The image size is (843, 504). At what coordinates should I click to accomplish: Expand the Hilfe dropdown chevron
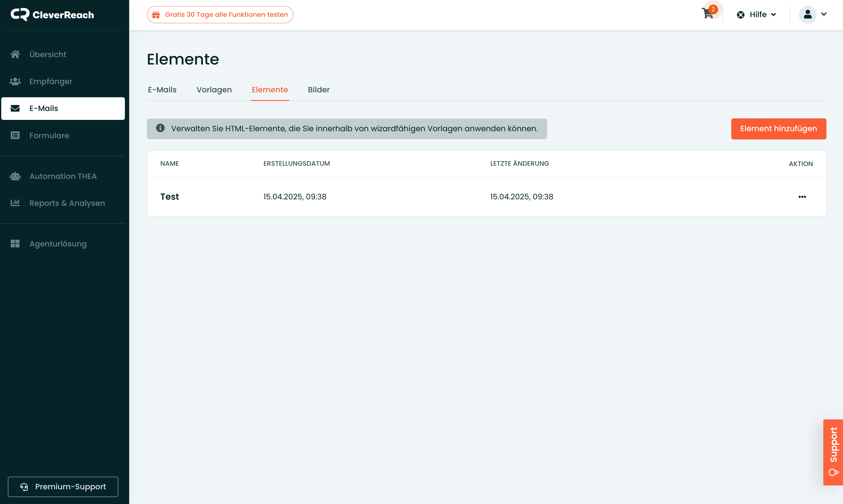773,15
